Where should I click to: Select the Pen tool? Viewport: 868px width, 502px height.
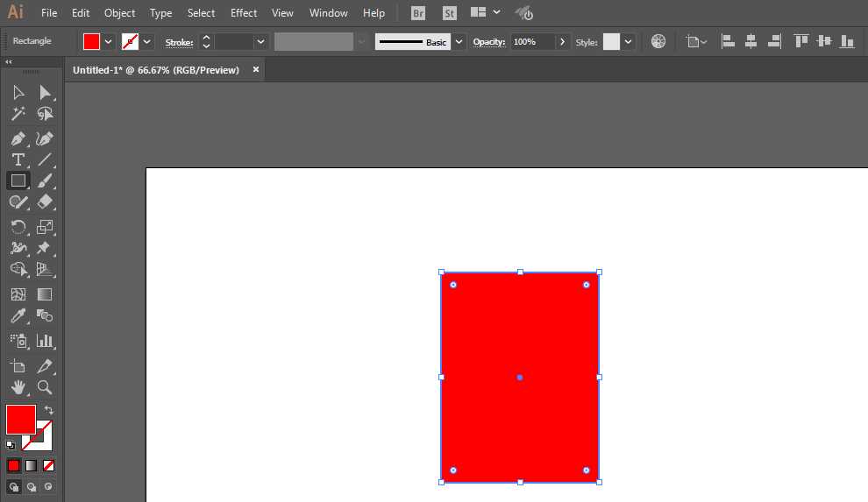click(18, 138)
